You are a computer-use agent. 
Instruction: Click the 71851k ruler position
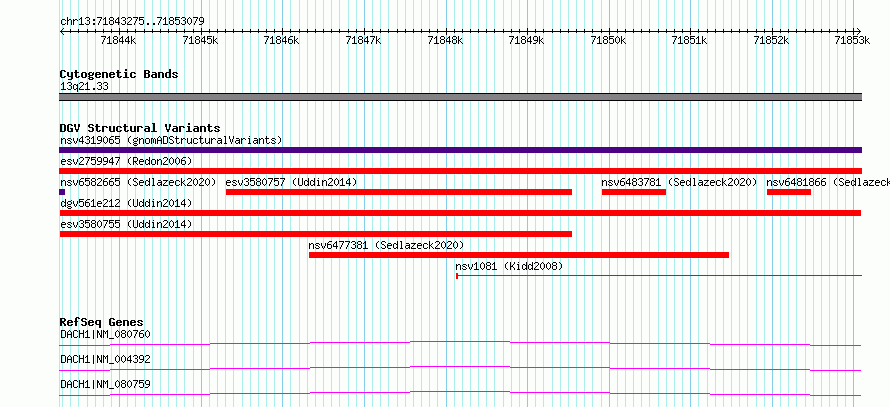coord(690,40)
